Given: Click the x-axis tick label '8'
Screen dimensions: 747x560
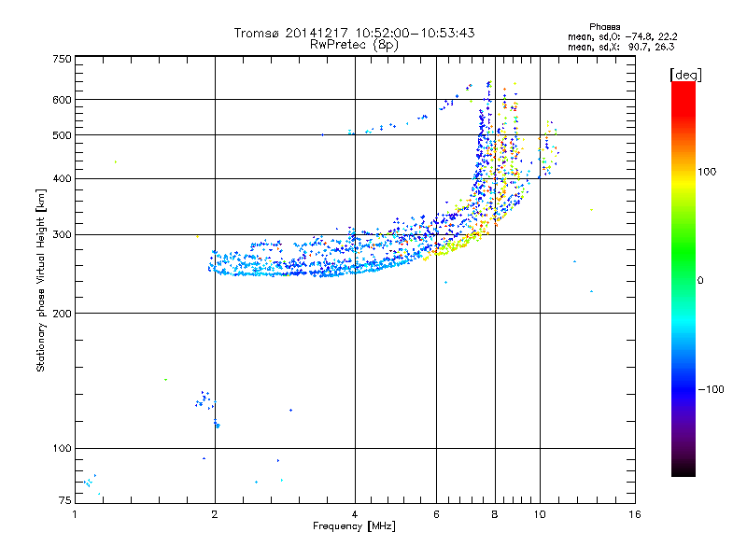Looking at the screenshot, I should click(495, 514).
